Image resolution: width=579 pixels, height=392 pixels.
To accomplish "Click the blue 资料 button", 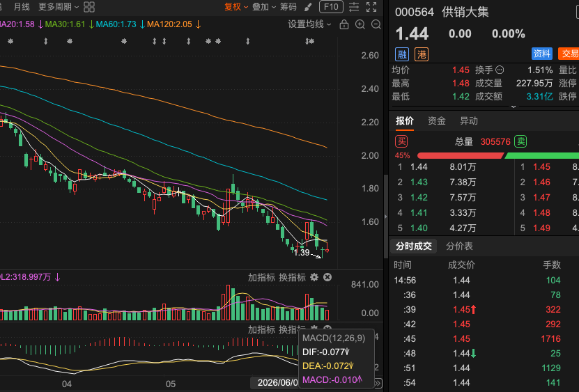I will [541, 54].
